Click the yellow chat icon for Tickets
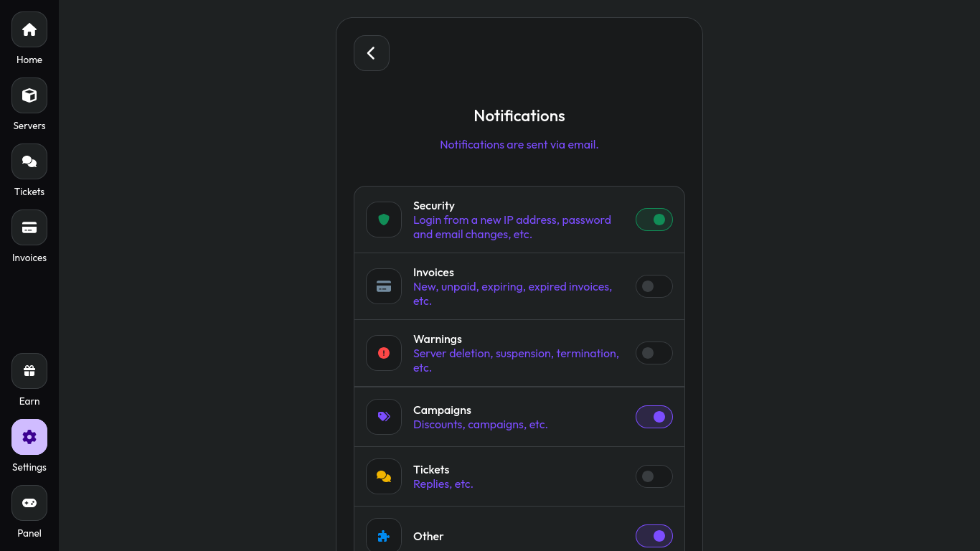Image resolution: width=980 pixels, height=551 pixels. point(384,476)
